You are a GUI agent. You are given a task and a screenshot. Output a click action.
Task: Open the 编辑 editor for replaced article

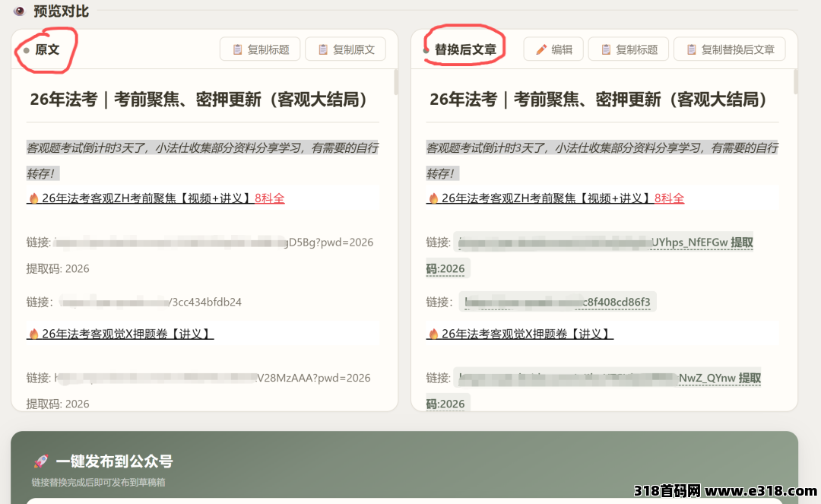point(553,49)
